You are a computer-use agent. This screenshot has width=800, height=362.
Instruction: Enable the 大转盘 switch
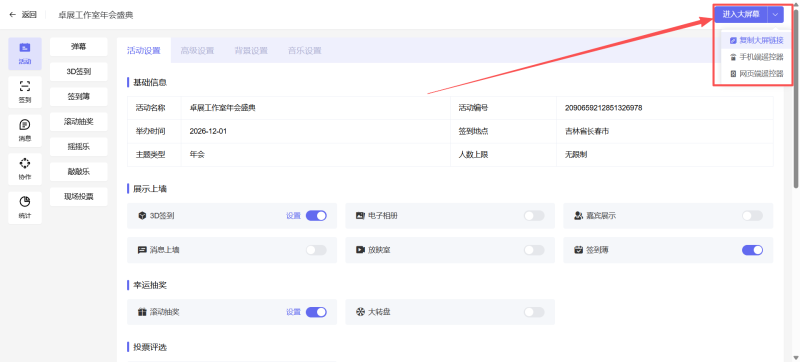point(534,312)
